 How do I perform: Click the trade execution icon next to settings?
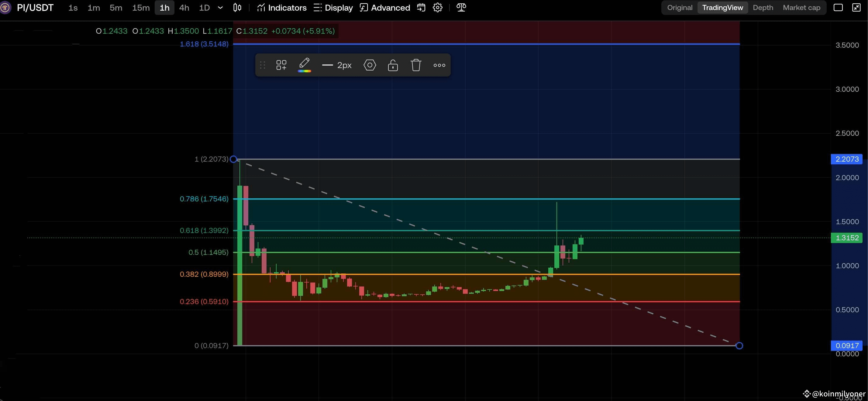(x=421, y=7)
